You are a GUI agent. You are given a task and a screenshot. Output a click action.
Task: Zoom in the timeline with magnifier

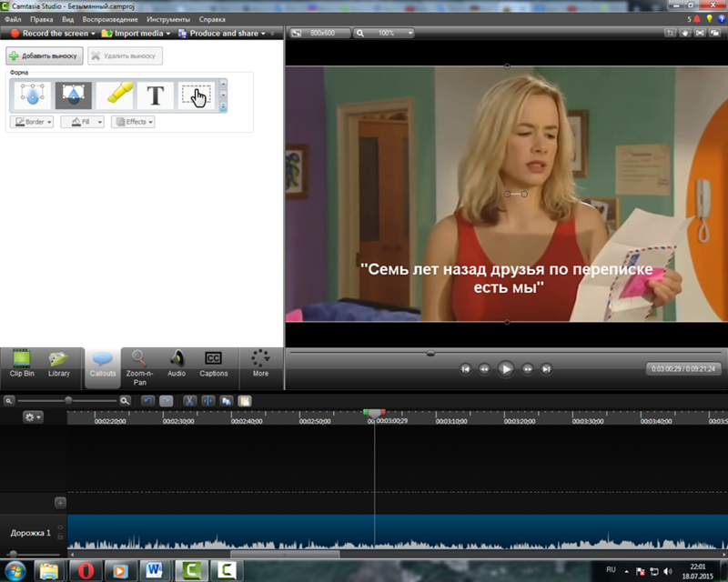click(125, 400)
